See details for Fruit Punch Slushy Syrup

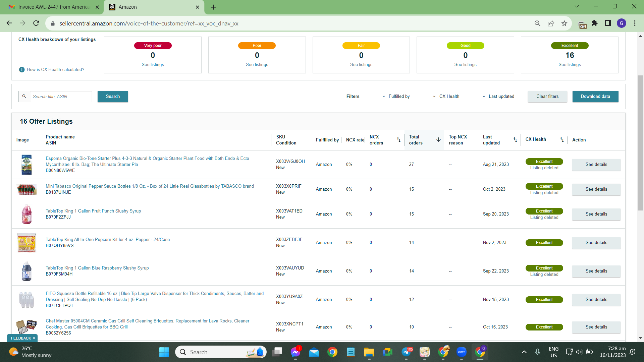(596, 214)
